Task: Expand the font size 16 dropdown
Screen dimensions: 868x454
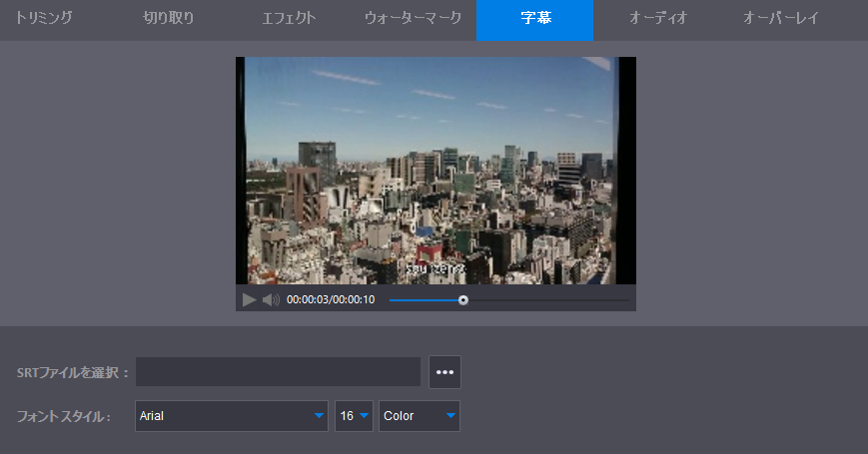Action: pyautogui.click(x=354, y=416)
